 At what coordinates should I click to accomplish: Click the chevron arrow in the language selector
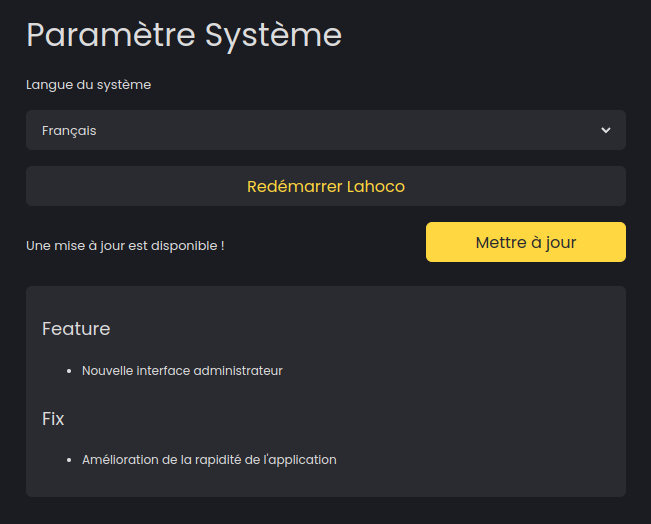(x=605, y=130)
